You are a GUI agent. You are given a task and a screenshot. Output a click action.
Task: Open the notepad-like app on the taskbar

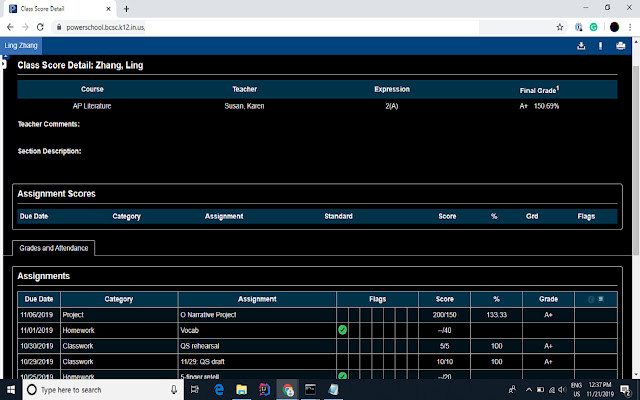point(333,390)
